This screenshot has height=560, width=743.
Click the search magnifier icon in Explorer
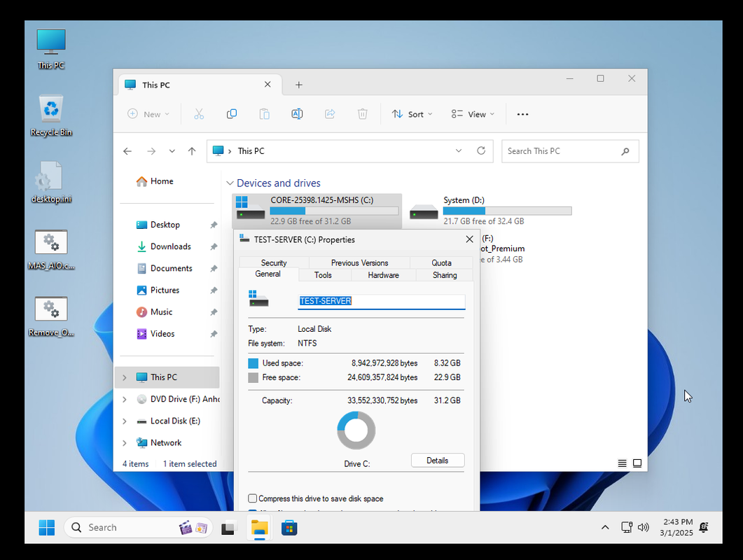(625, 151)
